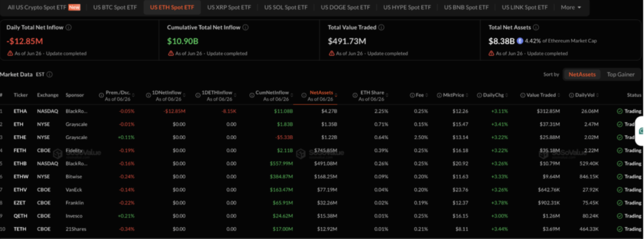This screenshot has height=239, width=644.
Task: Click the Ethereum coin icon near $8.38B
Action: (x=520, y=41)
